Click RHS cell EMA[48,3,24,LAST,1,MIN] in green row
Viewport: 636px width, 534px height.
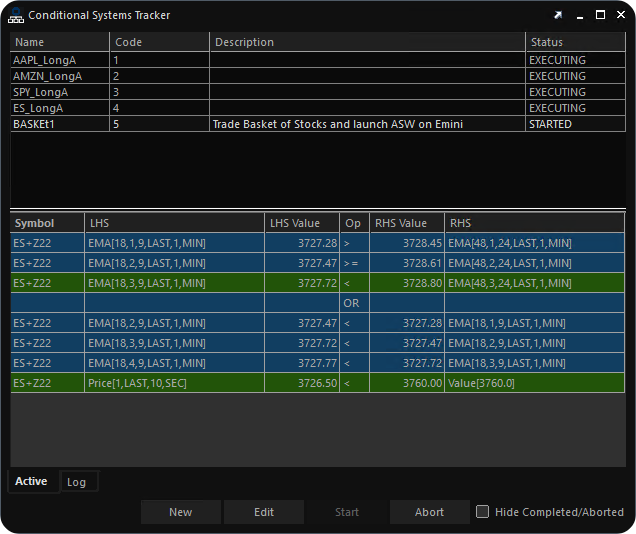click(x=534, y=283)
